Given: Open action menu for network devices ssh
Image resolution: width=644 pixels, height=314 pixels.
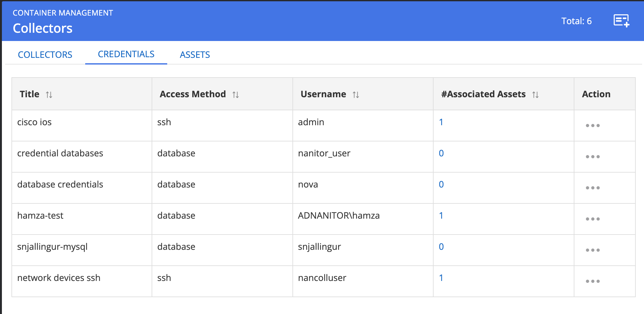Looking at the screenshot, I should tap(593, 281).
